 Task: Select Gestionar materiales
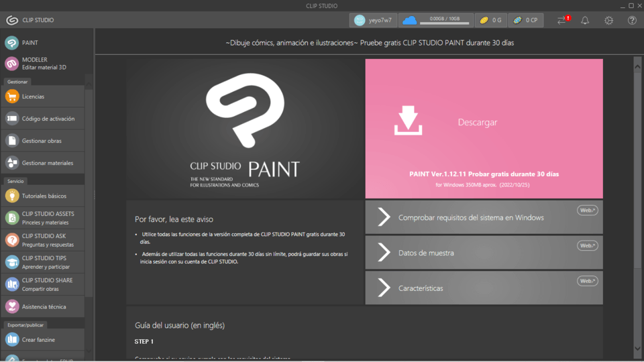[x=43, y=163]
